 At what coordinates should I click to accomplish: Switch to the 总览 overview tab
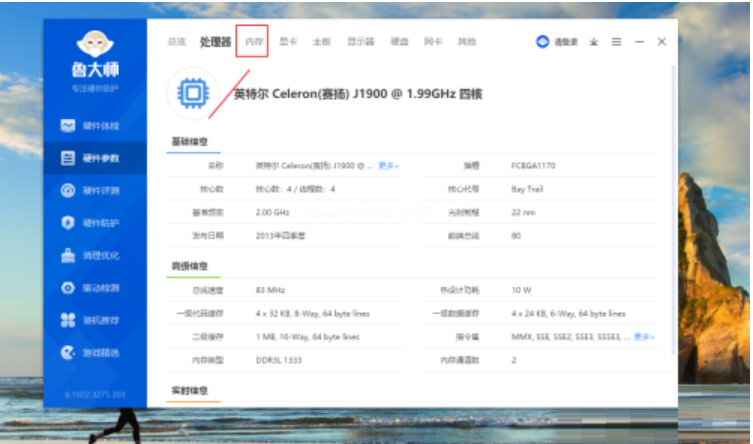(x=177, y=42)
